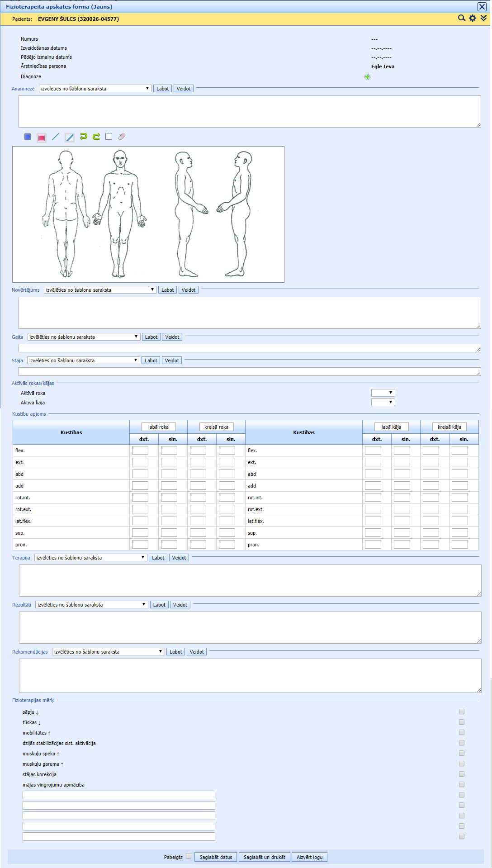
Task: Open the Anamnēze template dropdown
Action: 95,89
